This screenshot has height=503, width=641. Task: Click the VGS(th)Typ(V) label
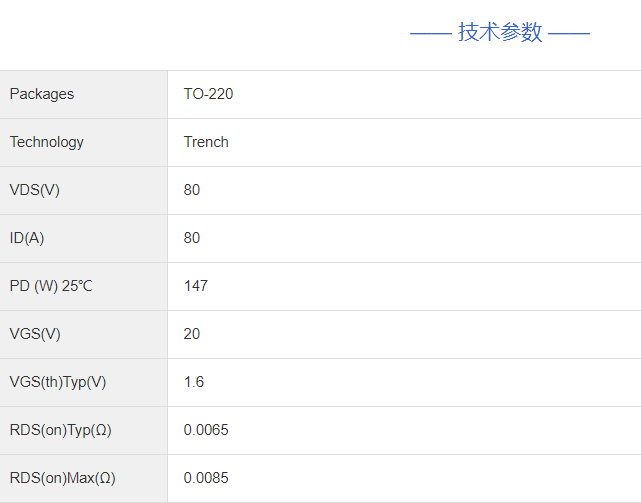click(x=58, y=382)
